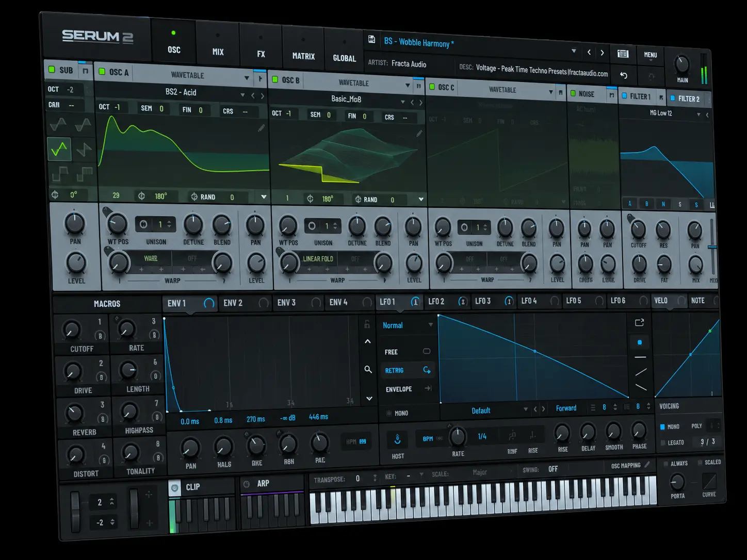Screen dimensions: 747x560
Task: Toggle FILTER 2 enable switch
Action: [x=672, y=98]
